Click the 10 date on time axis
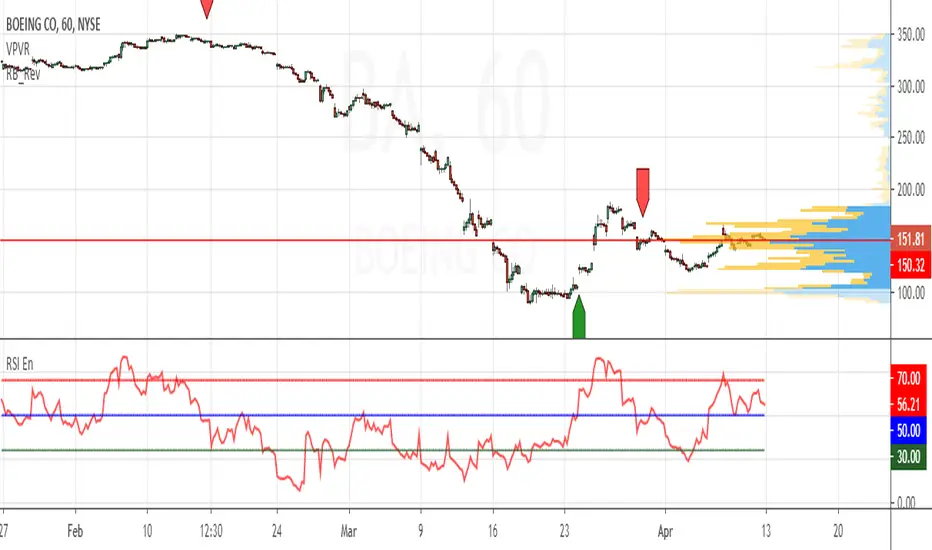This screenshot has width=932, height=550. coord(147,531)
